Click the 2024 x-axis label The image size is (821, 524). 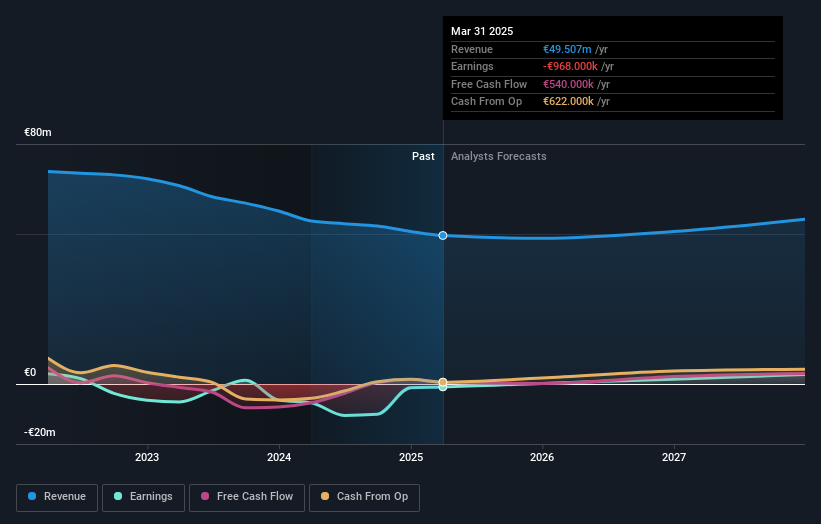point(279,458)
